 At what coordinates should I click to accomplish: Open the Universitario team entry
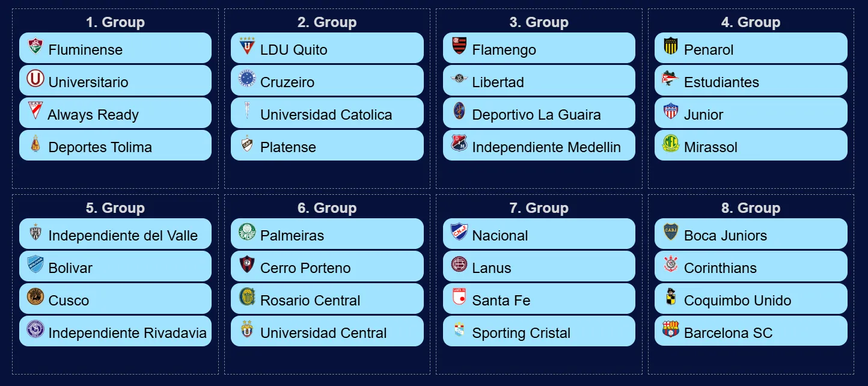tap(88, 82)
